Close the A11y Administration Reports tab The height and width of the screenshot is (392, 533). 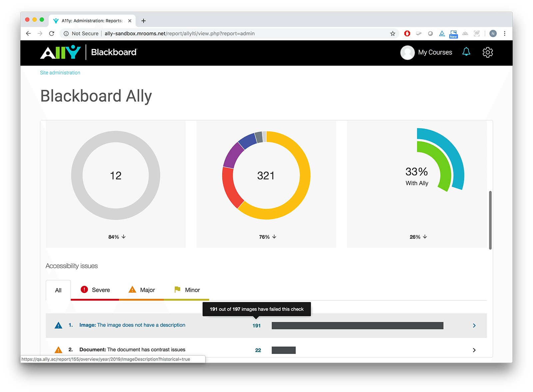pyautogui.click(x=130, y=21)
